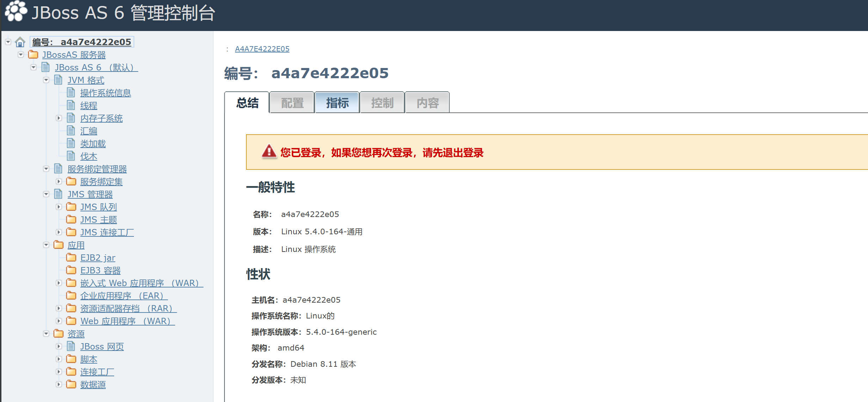The height and width of the screenshot is (402, 868).
Task: Click folder icon beside EJB3 容器
Action: [71, 270]
